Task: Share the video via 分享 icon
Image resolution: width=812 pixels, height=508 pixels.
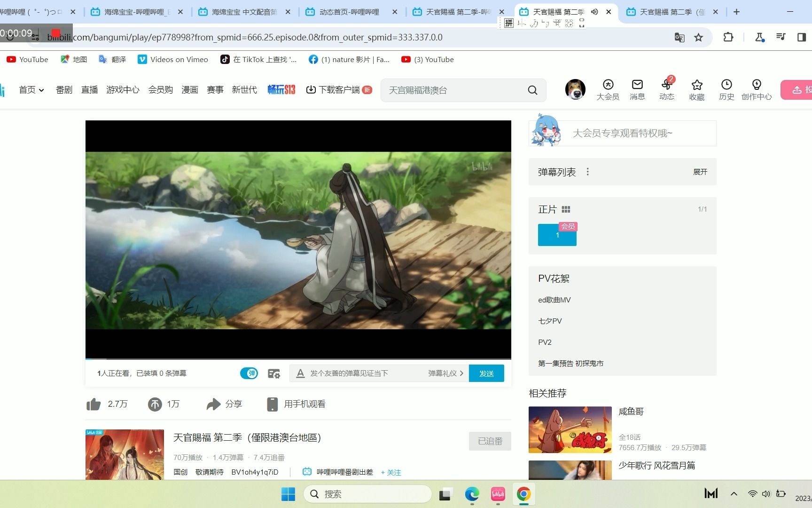Action: (213, 404)
